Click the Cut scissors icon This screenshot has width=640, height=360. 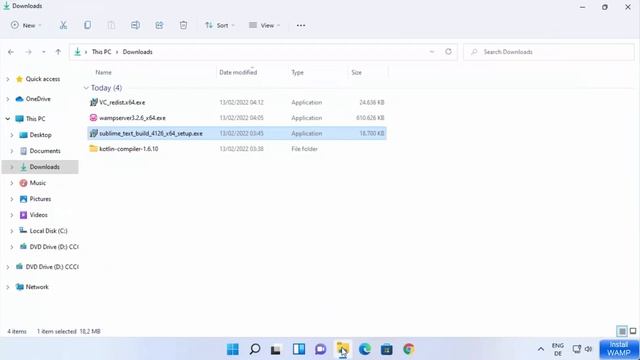point(63,25)
